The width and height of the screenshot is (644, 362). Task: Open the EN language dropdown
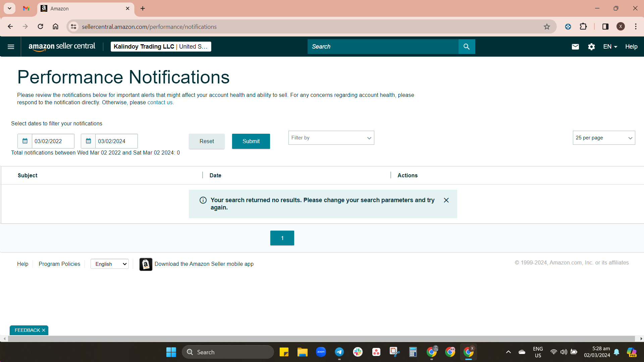coord(610,47)
